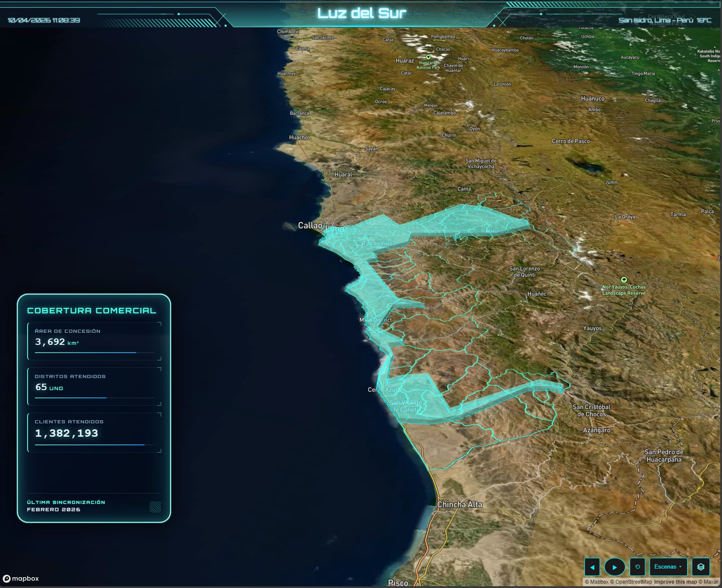Click the hatched icon beside Última Sincronización
This screenshot has height=588, width=722.
[155, 507]
